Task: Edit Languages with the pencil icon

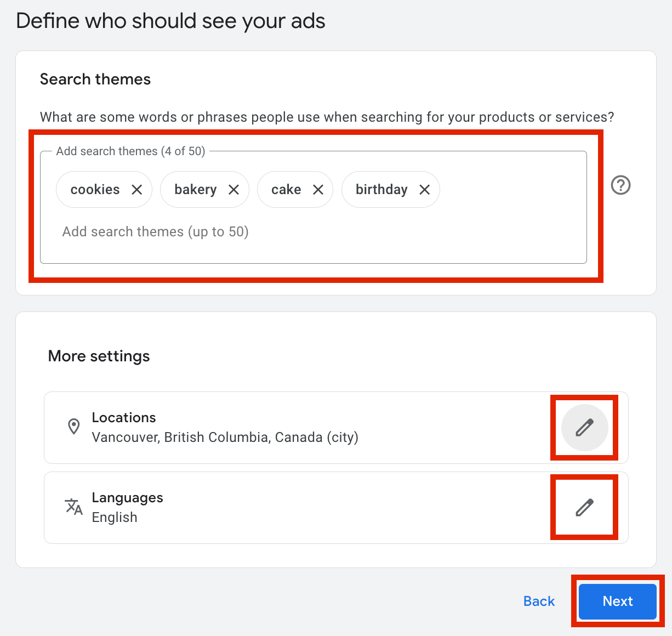Action: [585, 508]
